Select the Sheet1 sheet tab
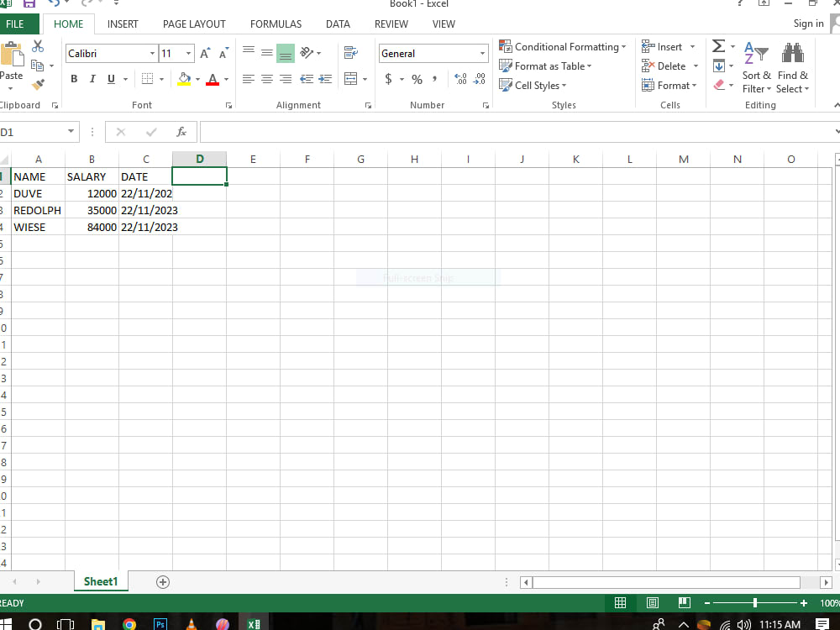 tap(101, 582)
